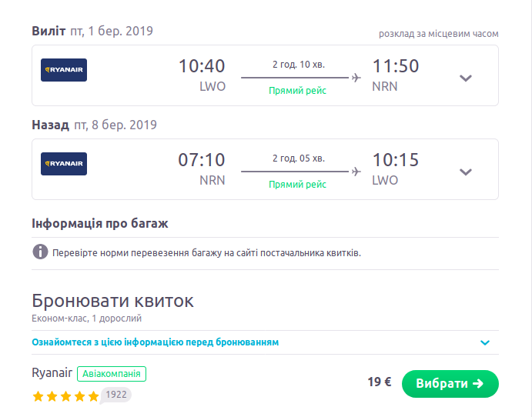Click the 'Інформація про багаж' heading
The height and width of the screenshot is (417, 532).
[x=100, y=224]
